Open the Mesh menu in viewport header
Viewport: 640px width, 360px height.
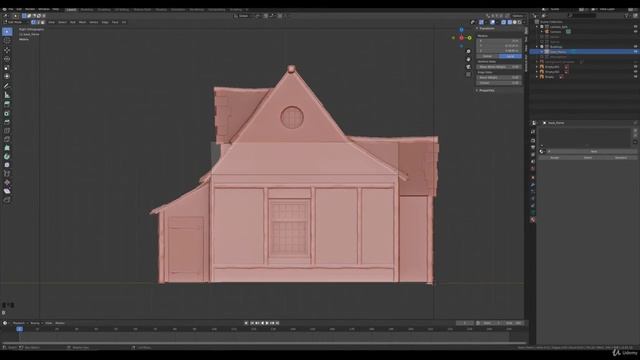pyautogui.click(x=82, y=22)
